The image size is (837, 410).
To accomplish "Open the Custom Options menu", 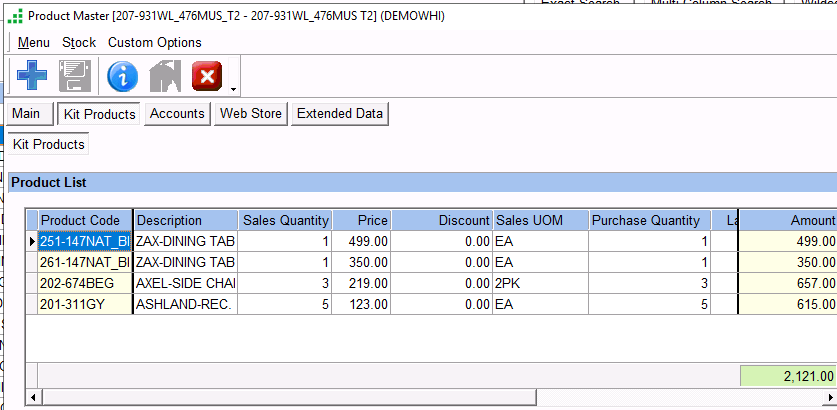I will (x=154, y=43).
